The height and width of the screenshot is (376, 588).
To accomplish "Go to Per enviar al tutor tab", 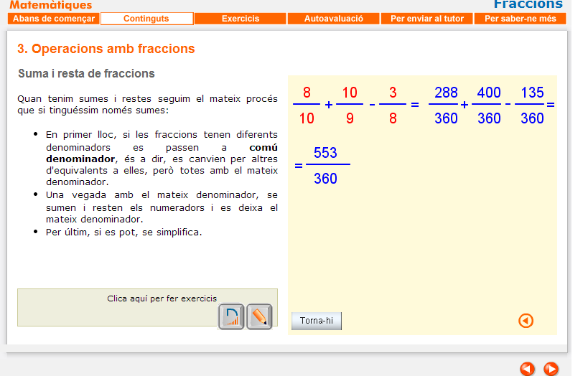I will tap(426, 19).
